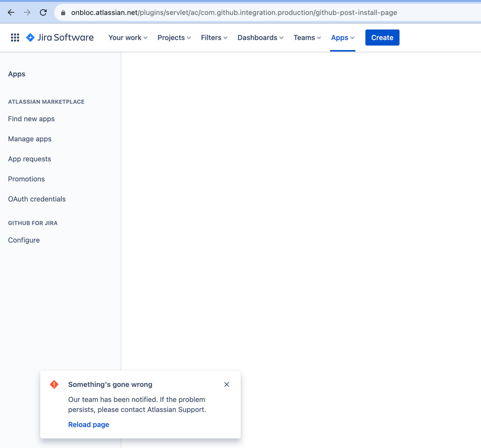This screenshot has width=481, height=448.
Task: Go back with the browser back arrow
Action: click(11, 13)
